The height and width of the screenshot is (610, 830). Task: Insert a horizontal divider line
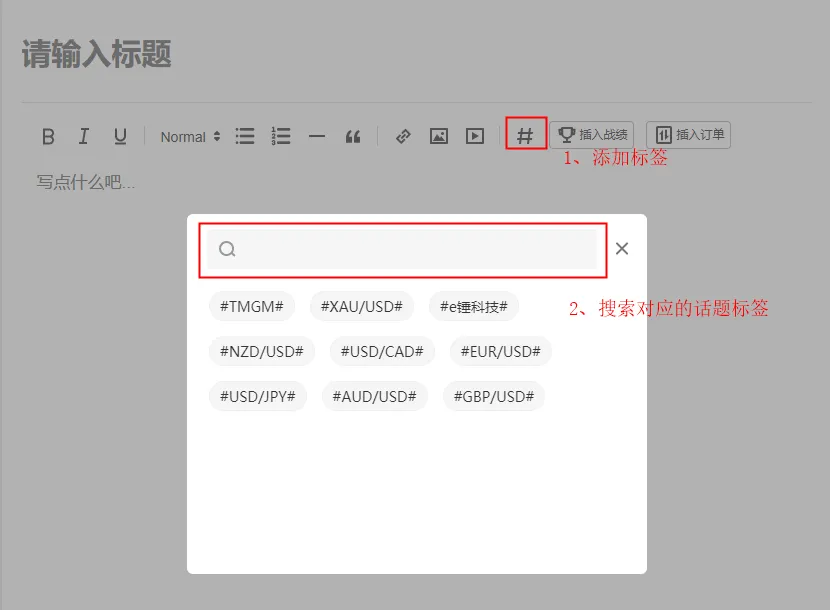pos(317,137)
